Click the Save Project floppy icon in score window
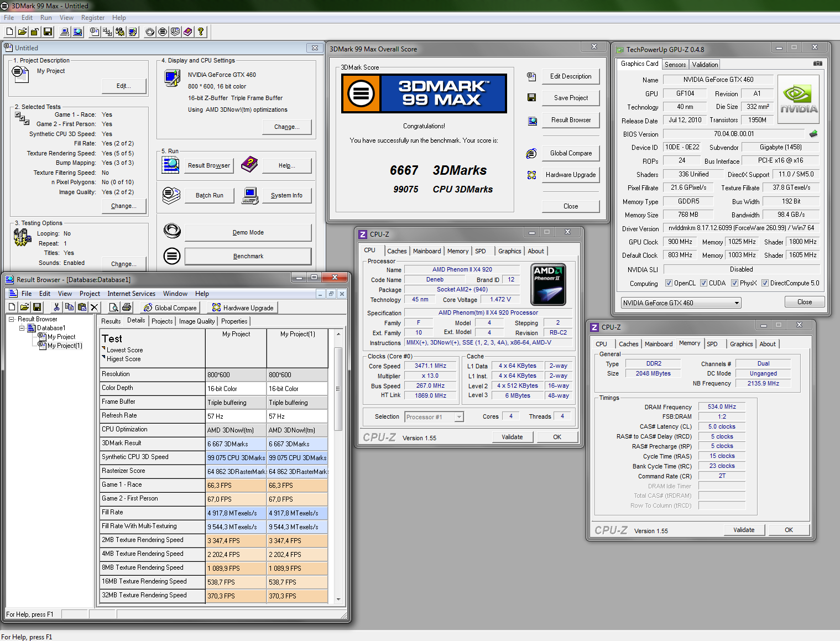 tap(531, 98)
